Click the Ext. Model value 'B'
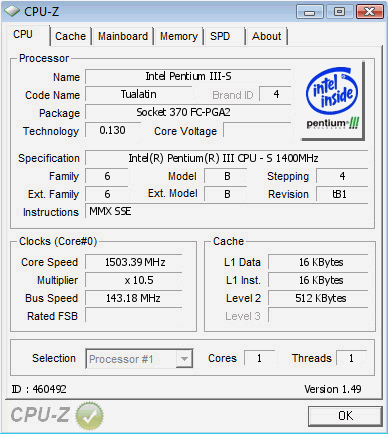Viewport: 388px width, 434px height. 226,194
